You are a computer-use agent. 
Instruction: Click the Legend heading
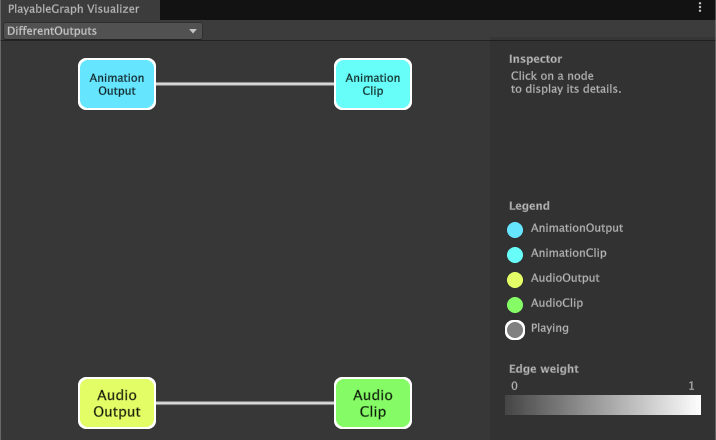tap(529, 206)
